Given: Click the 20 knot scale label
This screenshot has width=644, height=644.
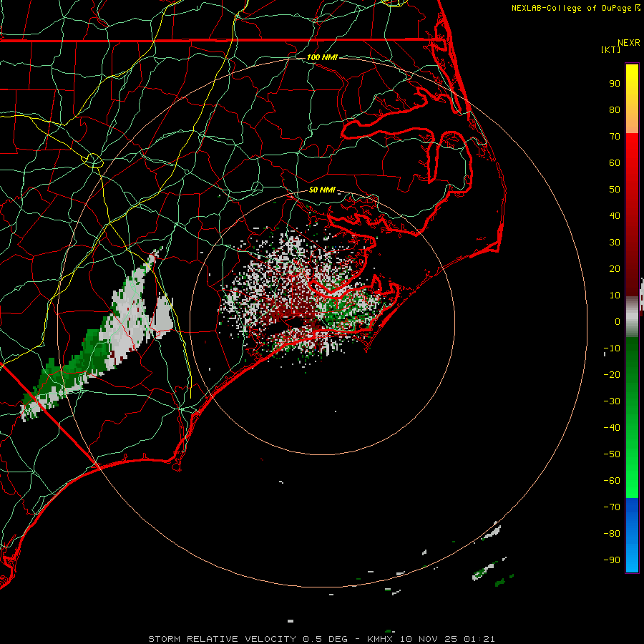Looking at the screenshot, I should (x=615, y=269).
